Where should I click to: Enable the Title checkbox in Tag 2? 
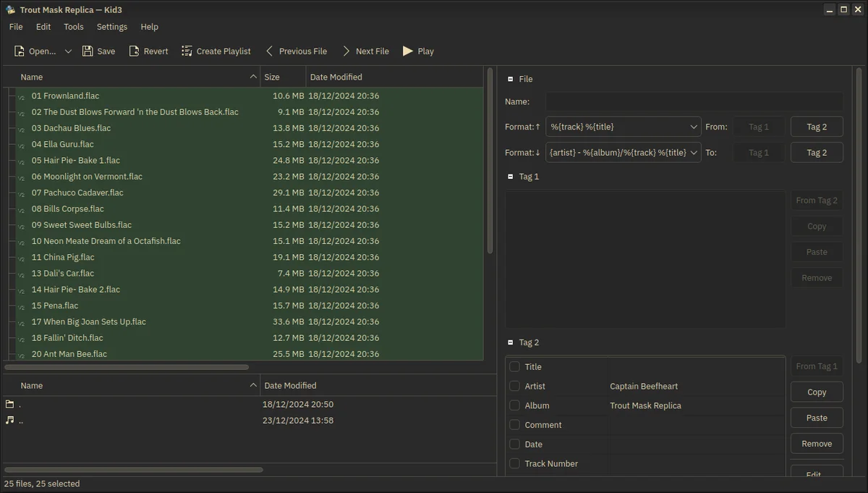click(514, 366)
